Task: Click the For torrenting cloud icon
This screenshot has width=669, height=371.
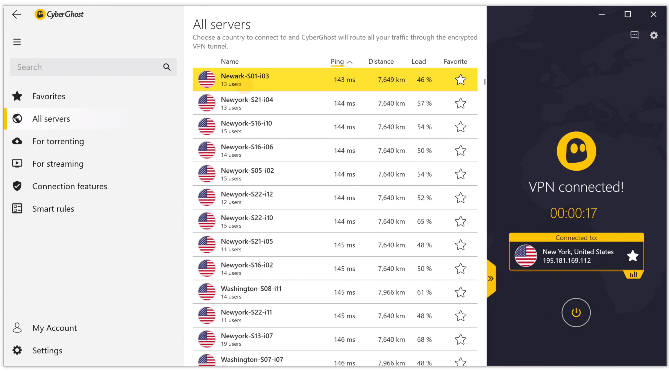Action: click(17, 141)
